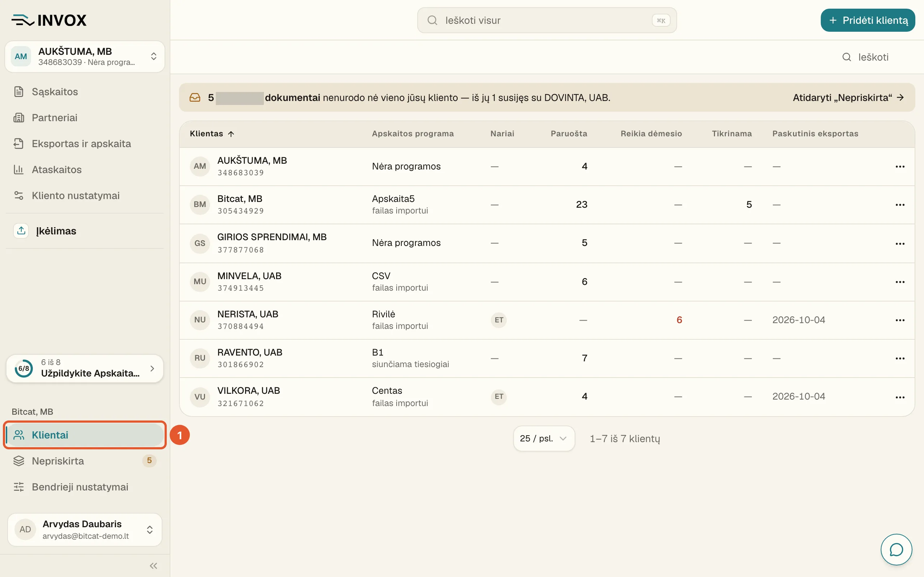The image size is (924, 577).
Task: Open the three-dot menu for Bitcat, MB
Action: coord(900,205)
